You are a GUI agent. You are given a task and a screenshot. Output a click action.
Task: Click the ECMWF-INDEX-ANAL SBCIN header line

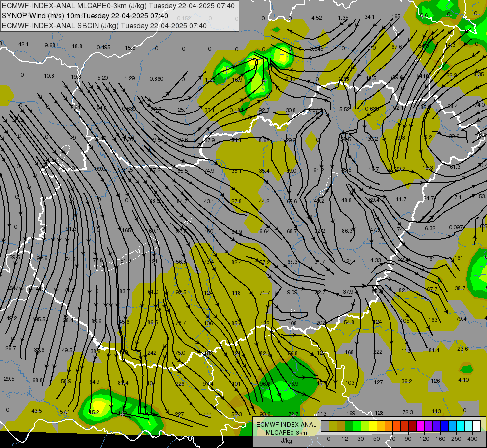(104, 26)
